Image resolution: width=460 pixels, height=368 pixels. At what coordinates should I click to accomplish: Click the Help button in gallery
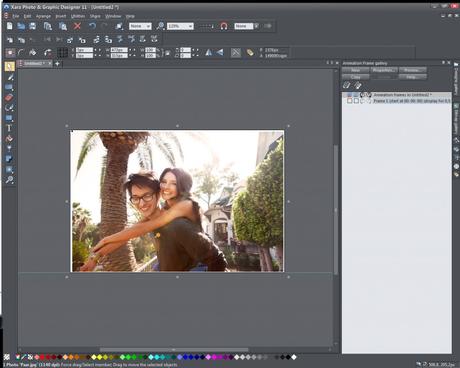pos(412,77)
